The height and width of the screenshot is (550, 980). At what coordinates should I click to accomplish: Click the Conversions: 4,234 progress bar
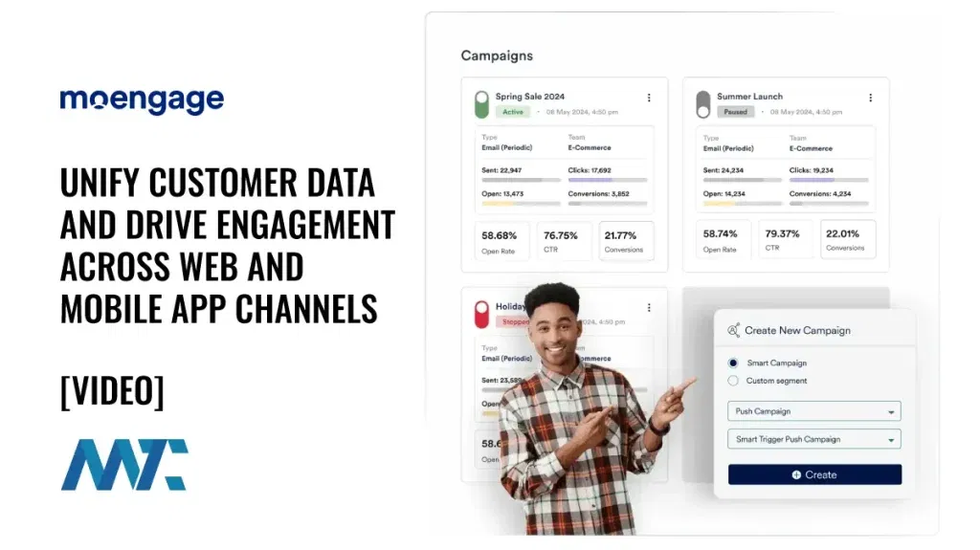point(829,204)
